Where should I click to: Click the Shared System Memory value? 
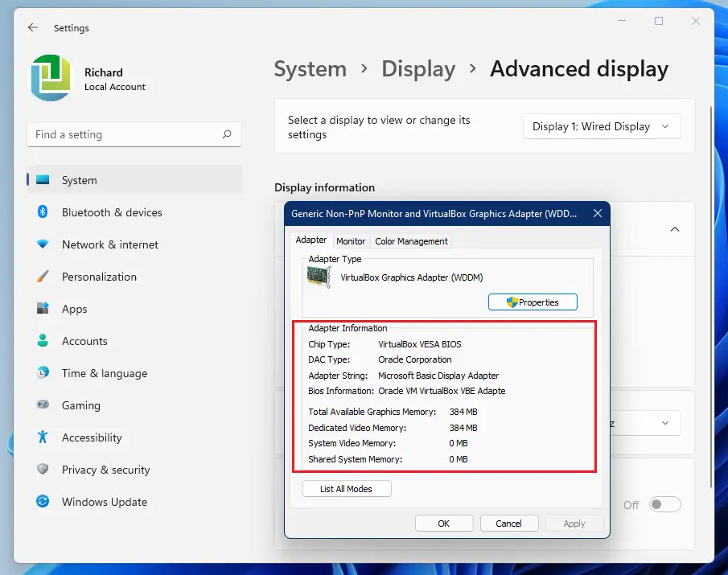(459, 459)
